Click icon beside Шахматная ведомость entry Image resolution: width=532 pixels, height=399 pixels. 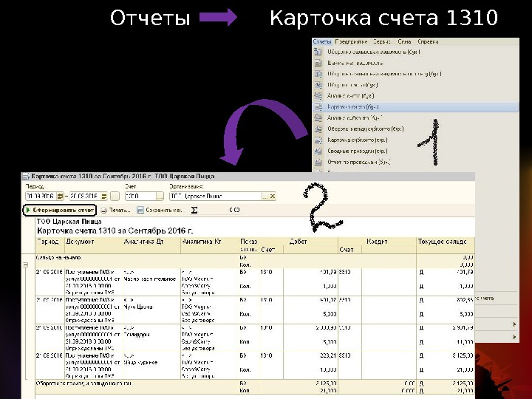318,63
